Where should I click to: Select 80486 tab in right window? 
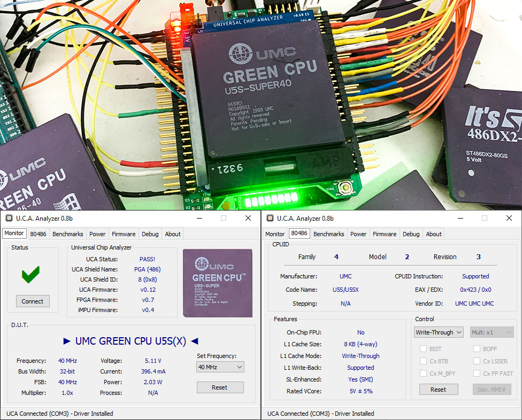point(300,234)
